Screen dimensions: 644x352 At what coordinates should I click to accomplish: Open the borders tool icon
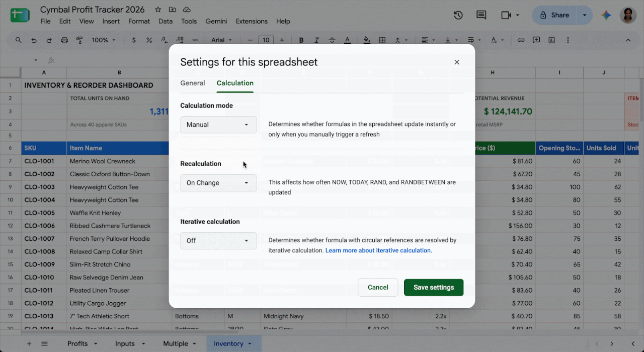382,40
